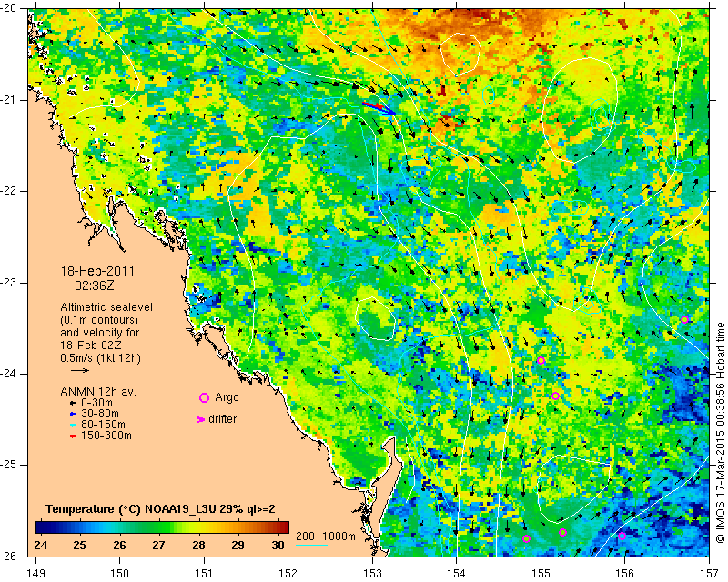Select the blue 30-80m arrow legend symbol
Viewport: 728px width, 582px height.
73,414
